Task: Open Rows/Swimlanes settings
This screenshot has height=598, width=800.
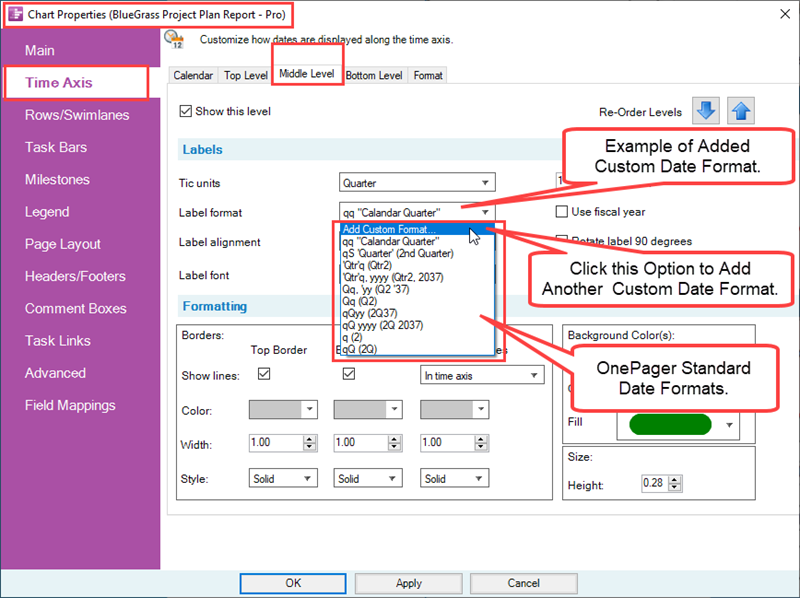Action: point(77,115)
